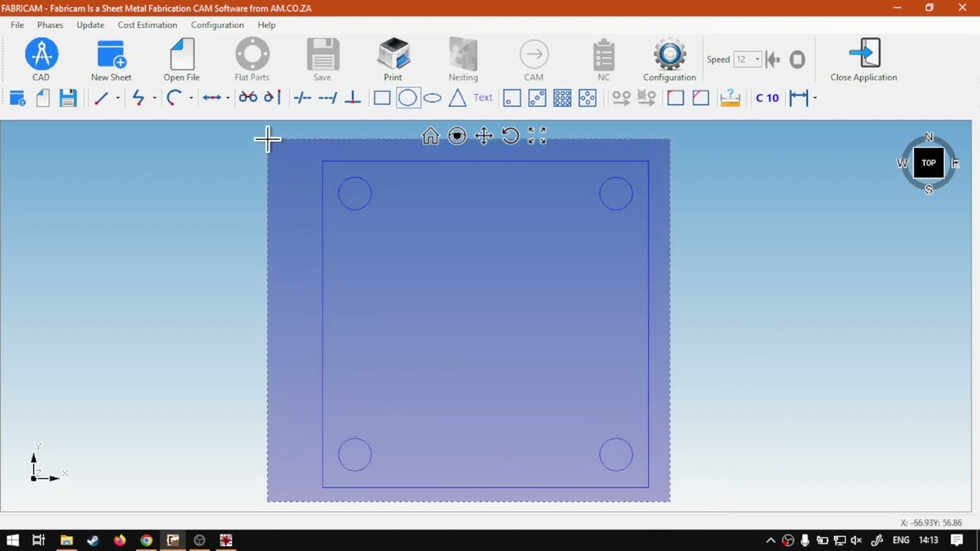Open the NC output phase
980x551 pixels.
pos(604,60)
